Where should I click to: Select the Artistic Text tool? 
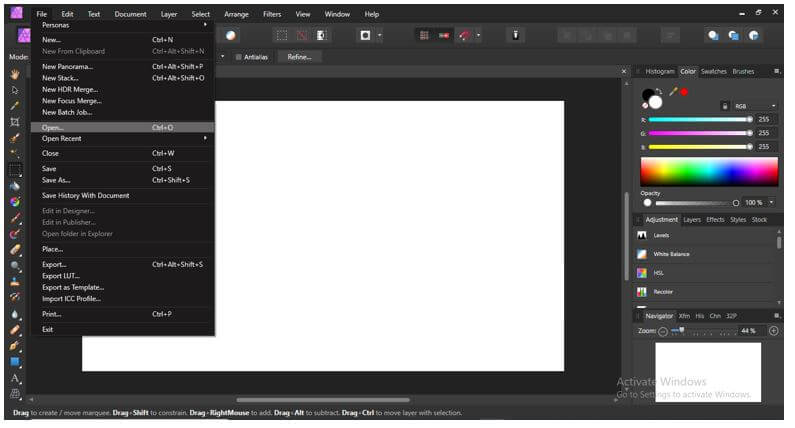click(15, 378)
